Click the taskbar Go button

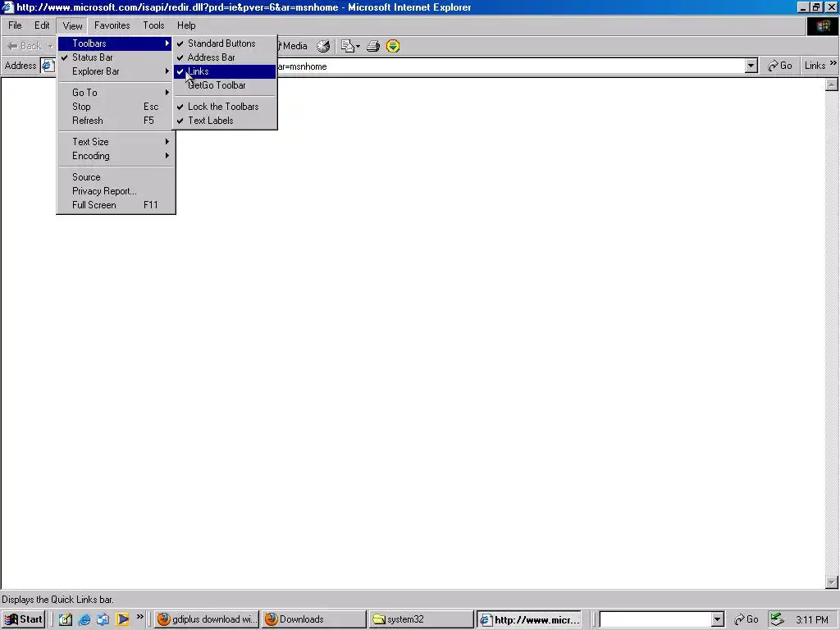tap(746, 620)
